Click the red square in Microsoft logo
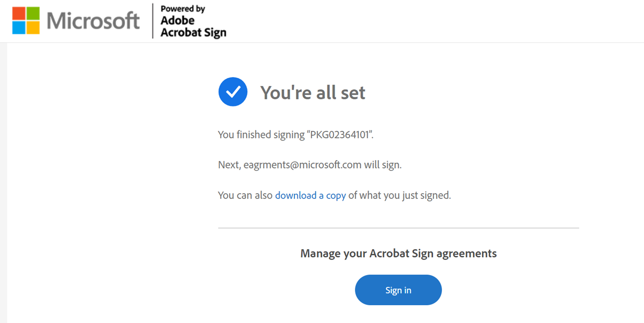The height and width of the screenshot is (323, 644). point(19,13)
